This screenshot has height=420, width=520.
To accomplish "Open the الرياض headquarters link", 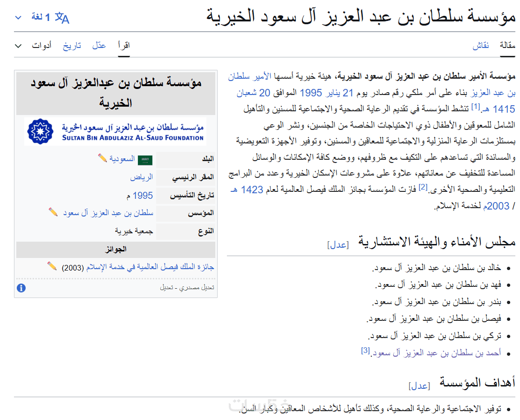I will [142, 177].
